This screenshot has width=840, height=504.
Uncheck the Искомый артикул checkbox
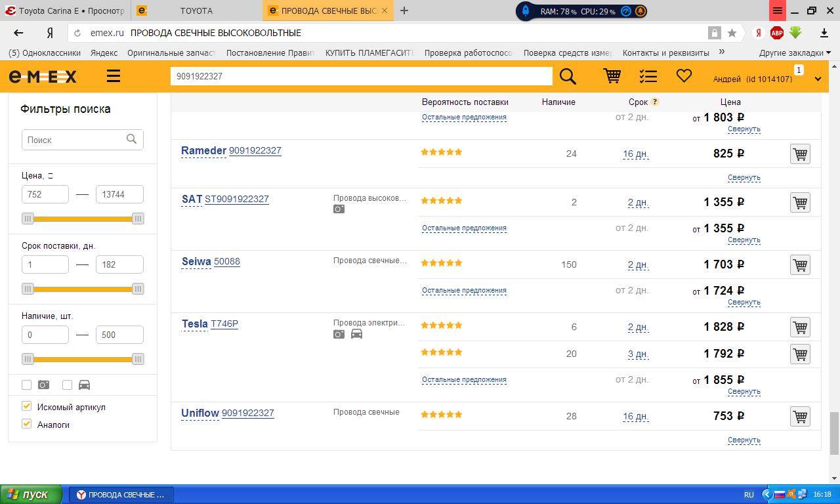point(27,406)
